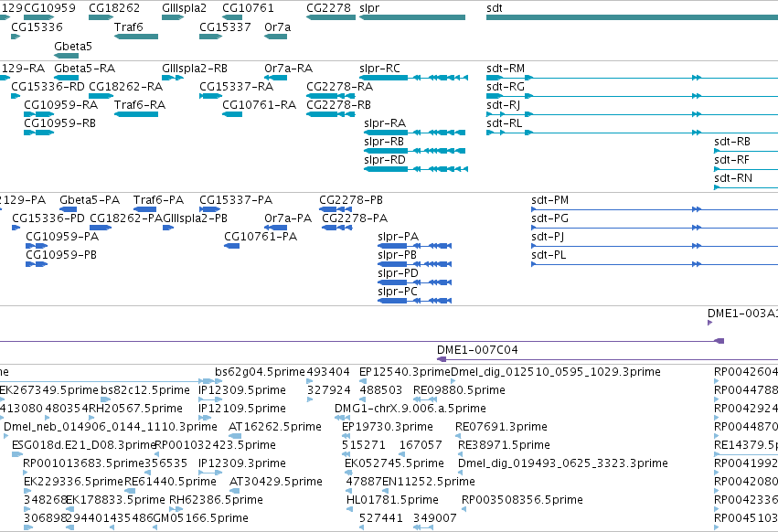This screenshot has height=532, width=778.
Task: Select the Or7a gene
Action: pyautogui.click(x=275, y=37)
